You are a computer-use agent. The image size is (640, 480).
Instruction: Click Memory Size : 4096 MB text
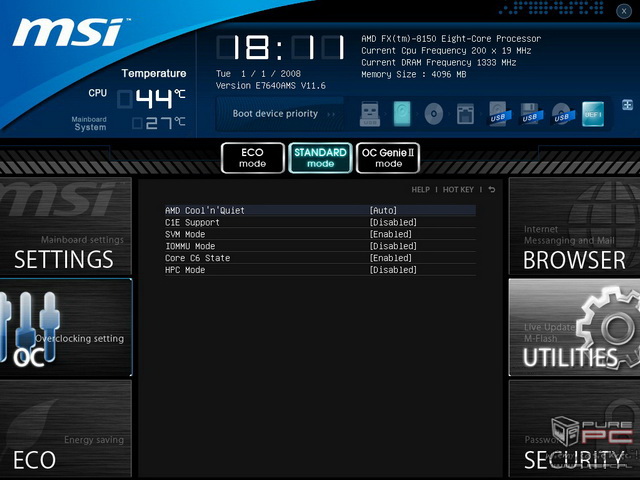pos(413,74)
